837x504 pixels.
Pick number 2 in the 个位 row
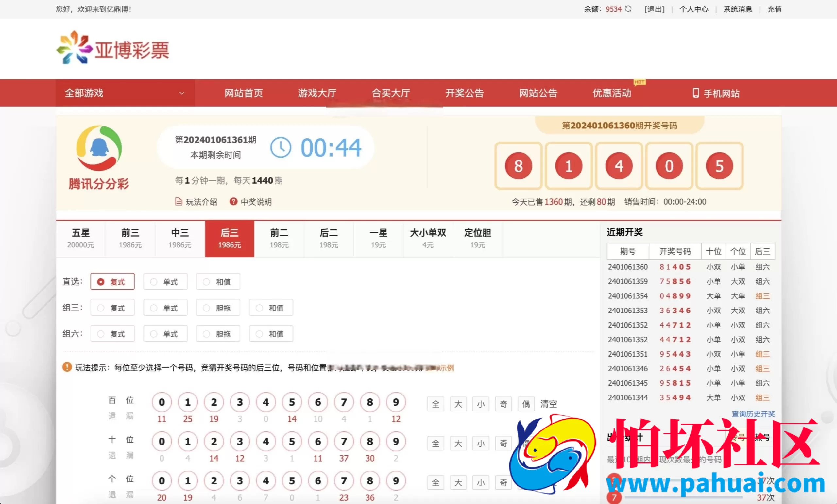[214, 481]
